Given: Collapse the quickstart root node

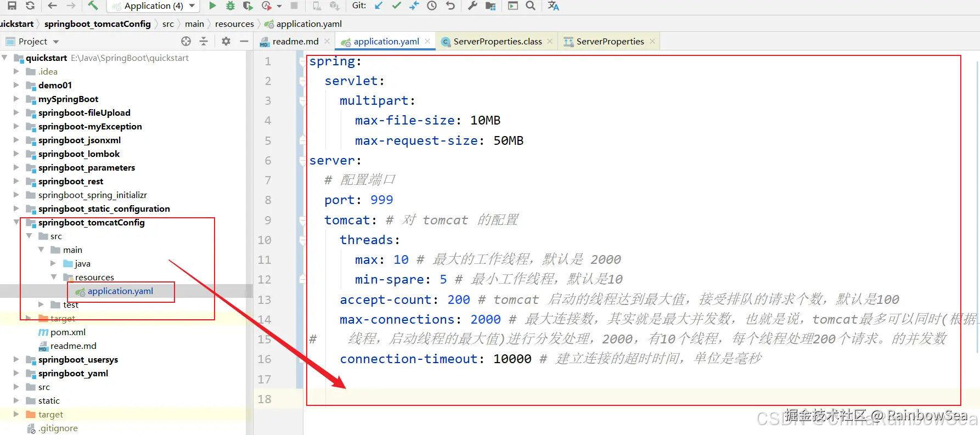Looking at the screenshot, I should click(5, 58).
